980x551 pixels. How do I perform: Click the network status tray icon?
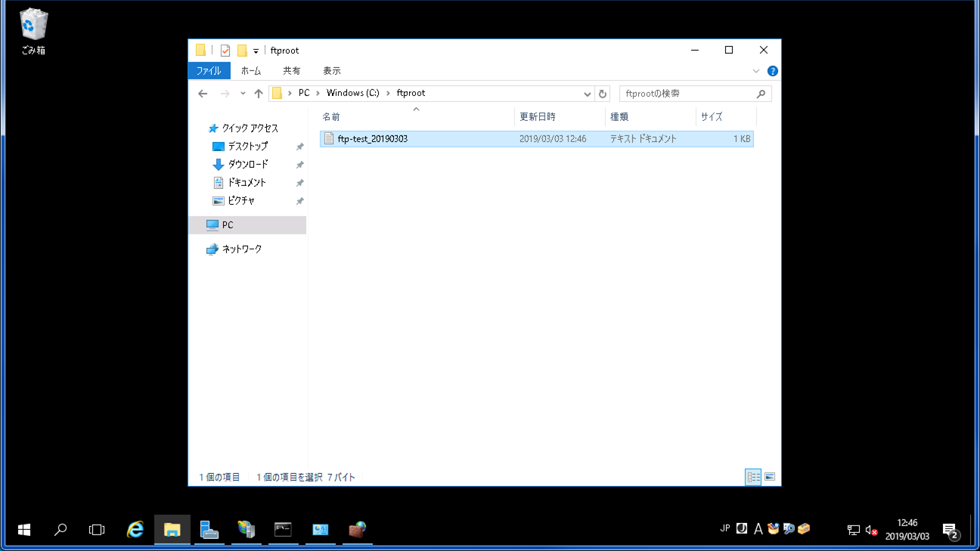pos(854,530)
